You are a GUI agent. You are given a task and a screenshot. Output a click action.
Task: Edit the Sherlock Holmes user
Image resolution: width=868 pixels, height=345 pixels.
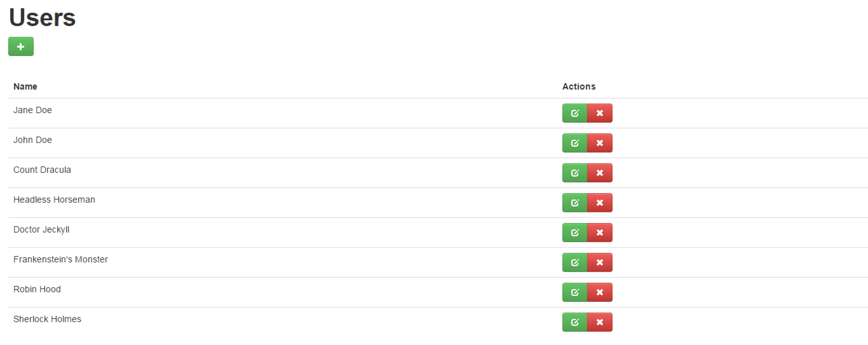click(575, 322)
